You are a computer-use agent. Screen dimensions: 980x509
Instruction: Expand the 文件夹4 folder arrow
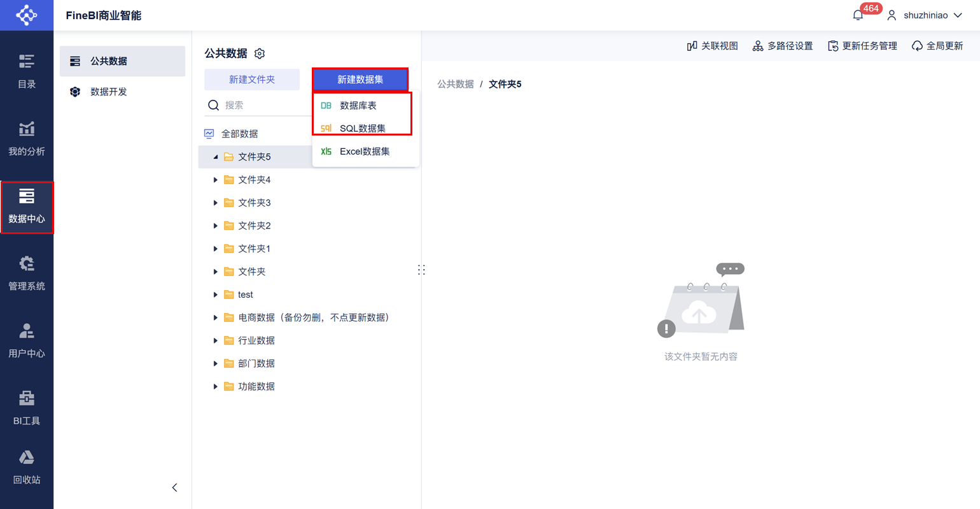(215, 180)
